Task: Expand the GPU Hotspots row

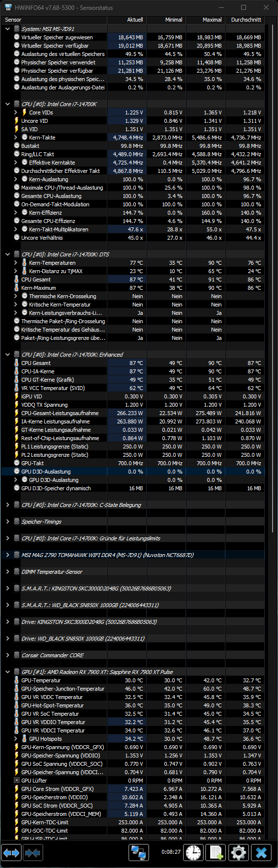Action: pos(15,739)
